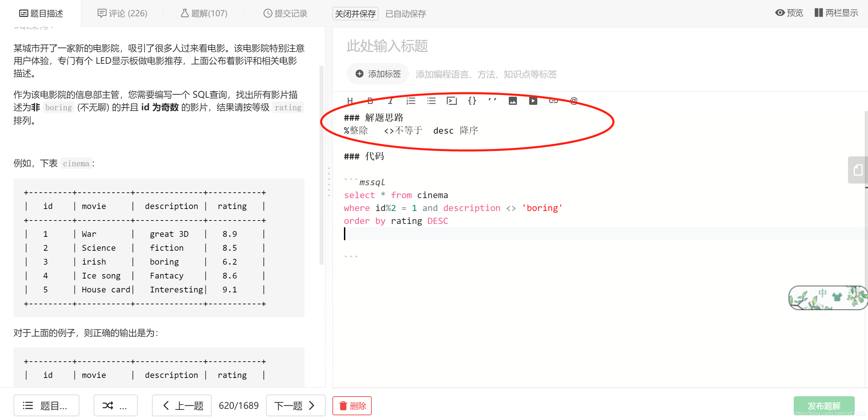Apply bold formatting to the solution text
The width and height of the screenshot is (868, 420).
[x=370, y=100]
